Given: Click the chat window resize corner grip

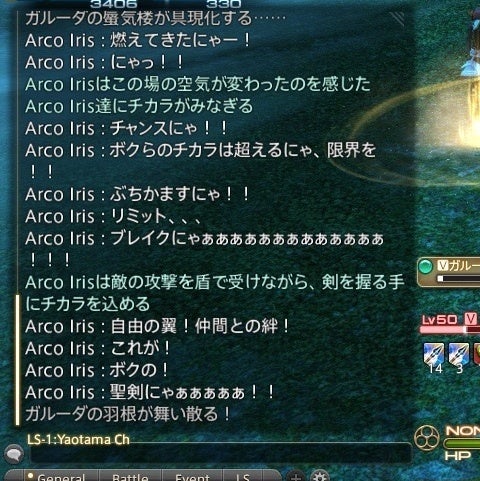Looking at the screenshot, I should pyautogui.click(x=397, y=19).
